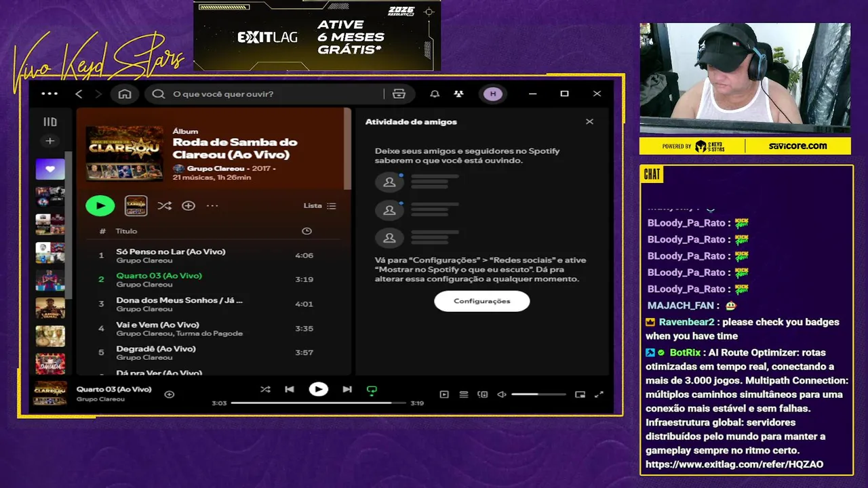The image size is (868, 488).
Task: Go back with the left arrow
Action: (x=79, y=94)
